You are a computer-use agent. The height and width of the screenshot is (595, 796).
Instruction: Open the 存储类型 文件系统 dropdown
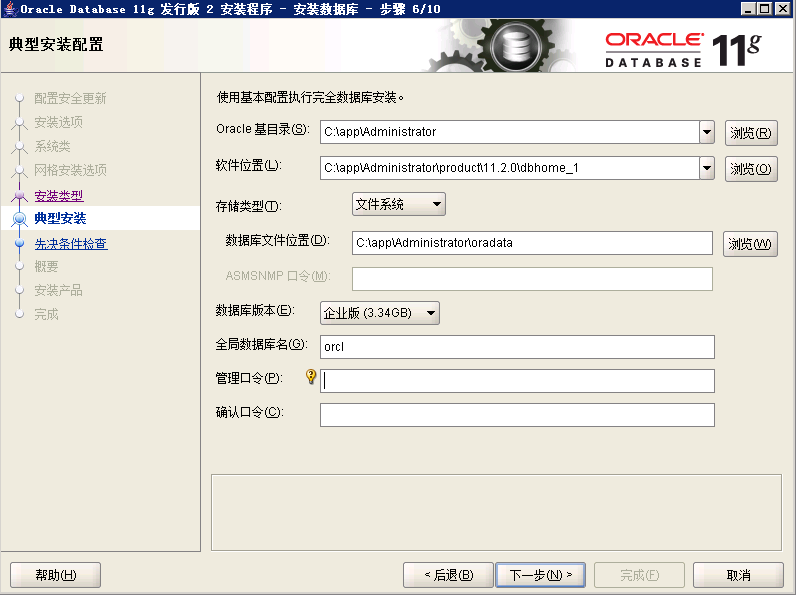coord(398,204)
